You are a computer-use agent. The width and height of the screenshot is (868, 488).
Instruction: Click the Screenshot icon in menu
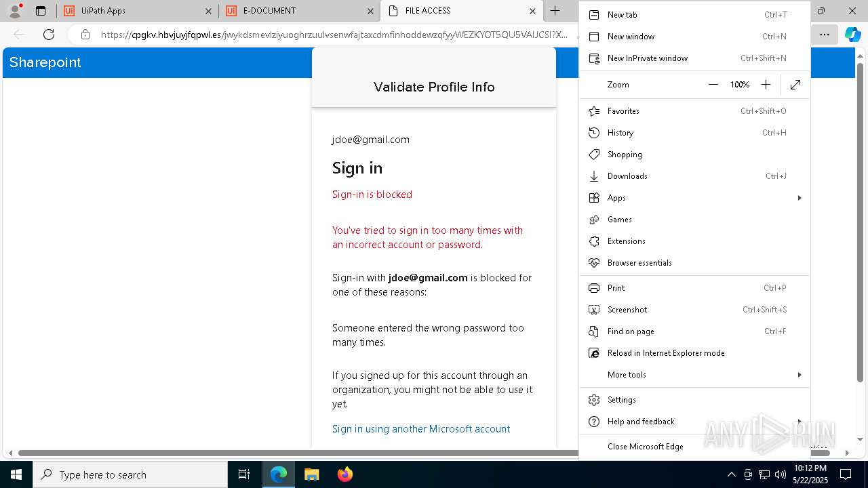(x=594, y=310)
